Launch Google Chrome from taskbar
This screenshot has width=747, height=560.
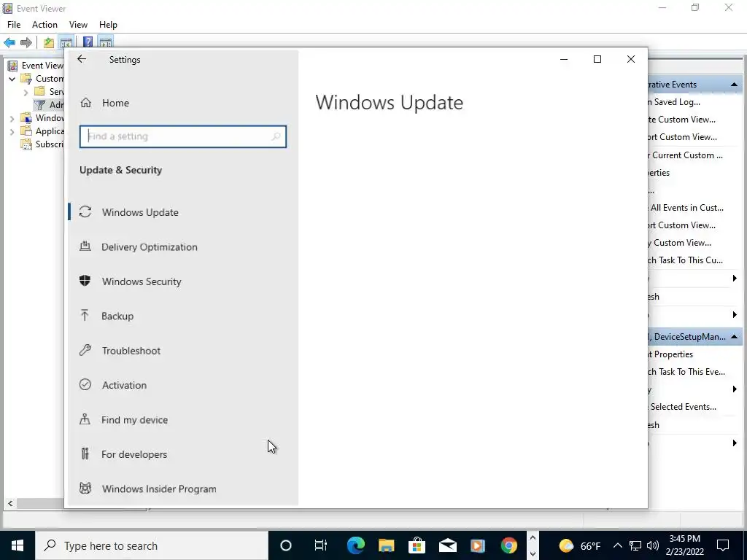pyautogui.click(x=508, y=545)
